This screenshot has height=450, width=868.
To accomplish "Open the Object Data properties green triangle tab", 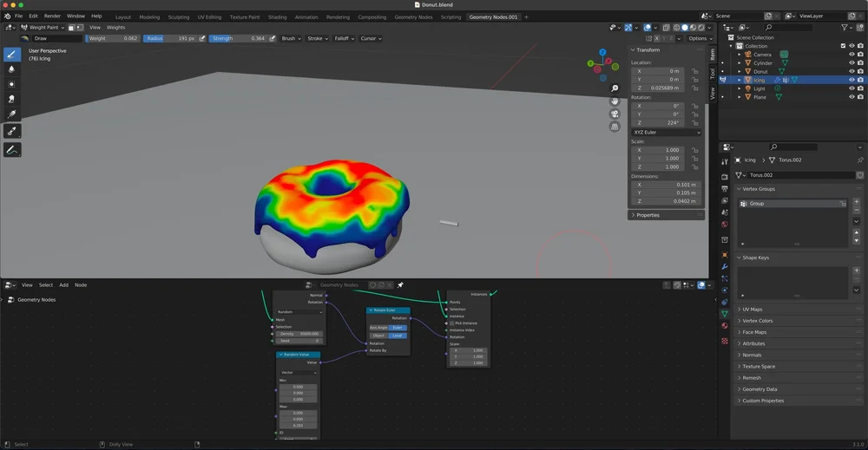I will click(725, 314).
